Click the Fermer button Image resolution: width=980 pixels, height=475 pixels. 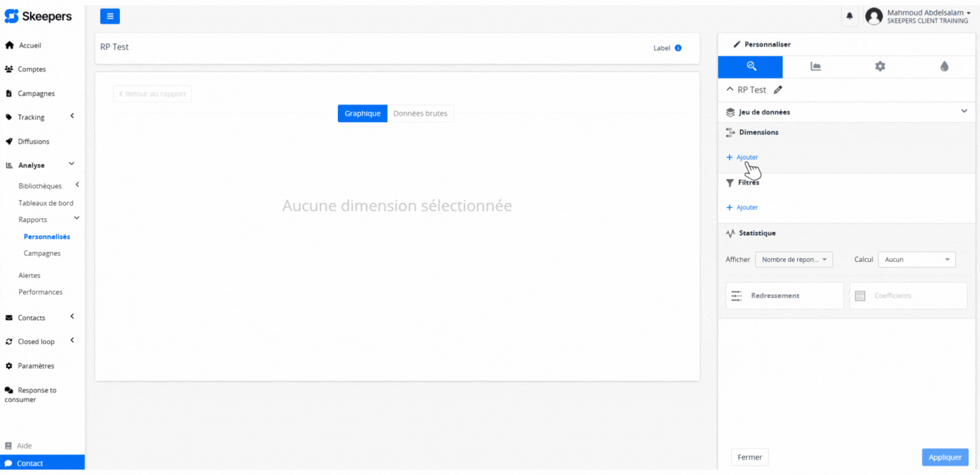[x=749, y=457]
